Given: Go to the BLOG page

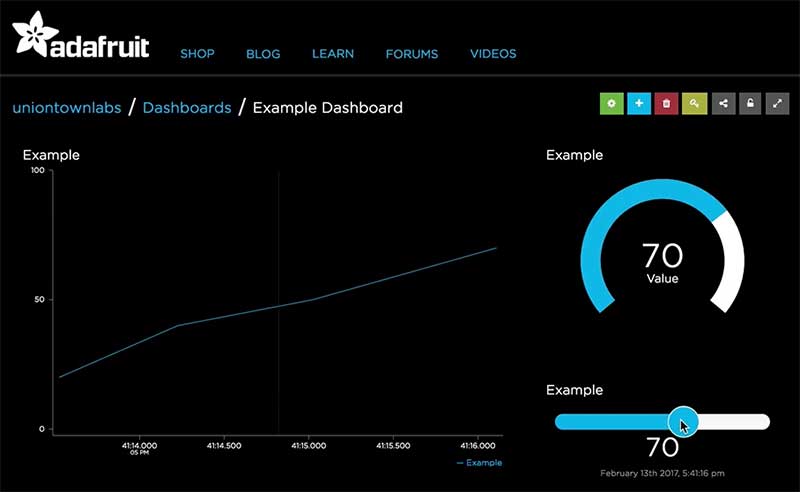Looking at the screenshot, I should point(263,54).
